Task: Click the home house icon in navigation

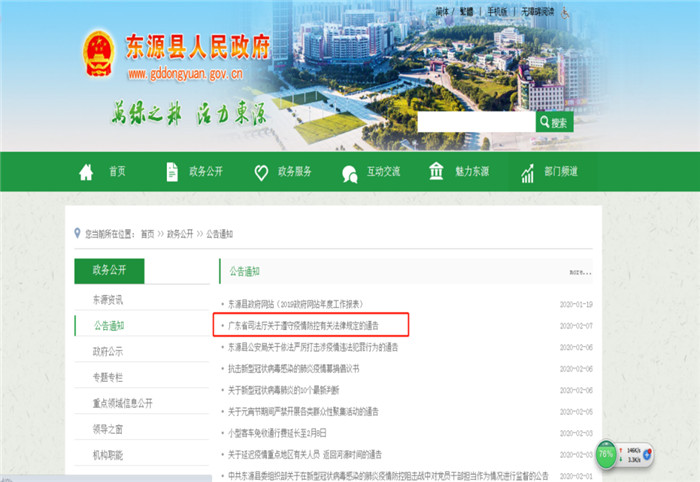Action: (x=86, y=172)
